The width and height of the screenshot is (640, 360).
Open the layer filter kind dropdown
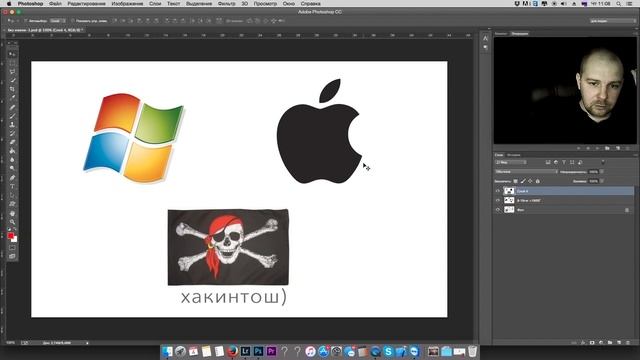pos(511,162)
